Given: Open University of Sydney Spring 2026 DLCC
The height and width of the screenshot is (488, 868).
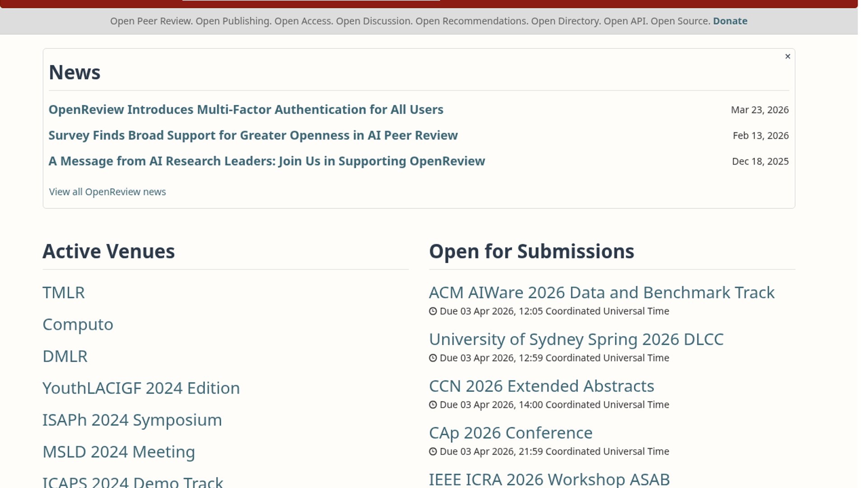Looking at the screenshot, I should click(576, 339).
